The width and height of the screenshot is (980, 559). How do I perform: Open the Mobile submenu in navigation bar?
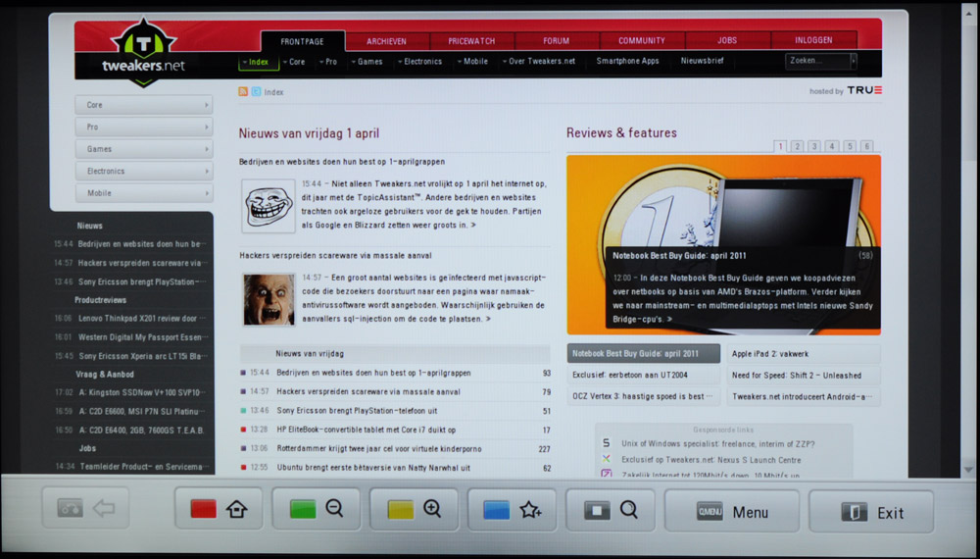click(x=472, y=61)
